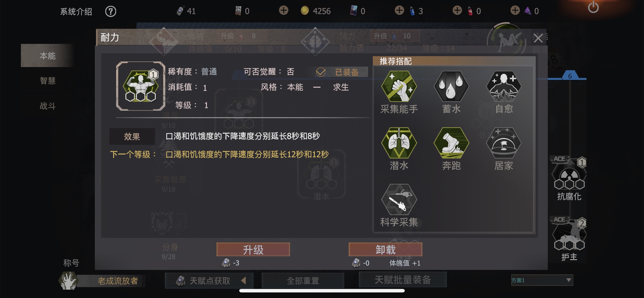Open the 蓄水 water drop talent
644x298 pixels.
451,86
